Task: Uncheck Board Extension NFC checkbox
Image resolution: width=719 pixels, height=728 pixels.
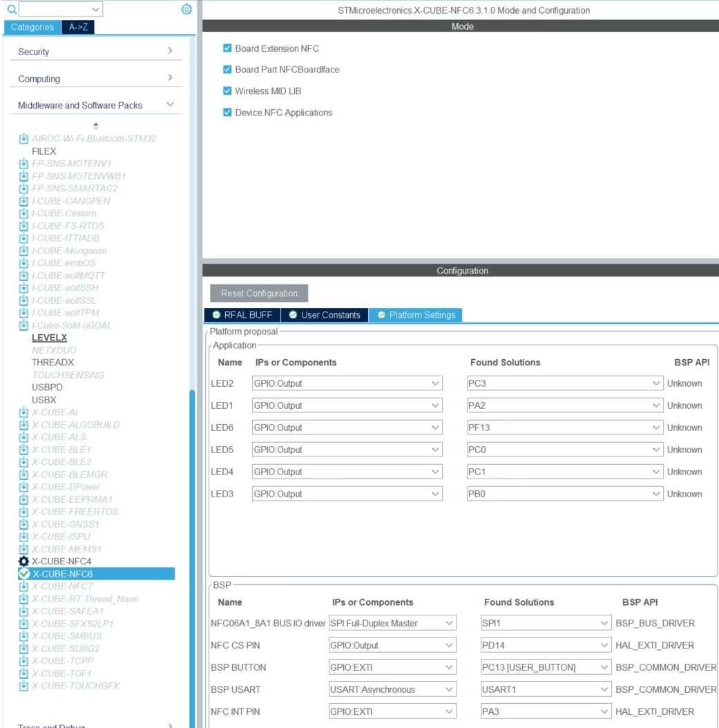Action: (227, 48)
